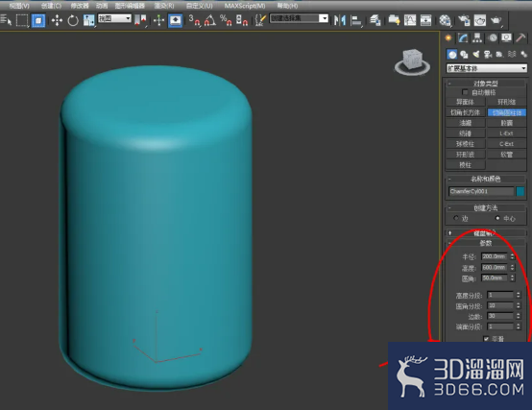Click the Select and Manipulate tool
Screen dimensions: 532x410
click(x=158, y=20)
